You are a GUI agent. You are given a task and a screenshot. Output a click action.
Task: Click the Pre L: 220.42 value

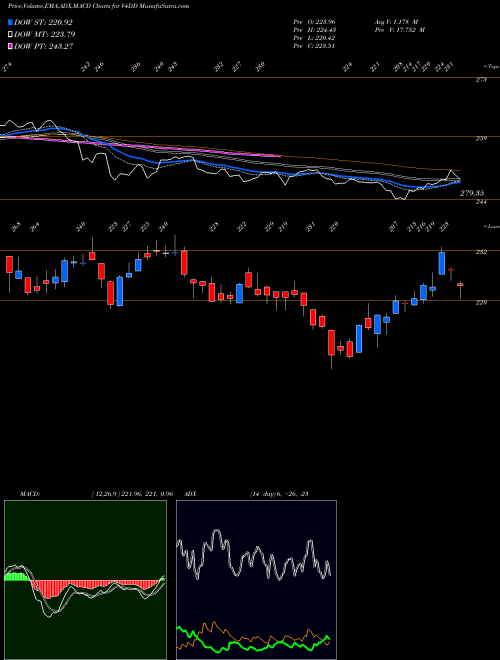(314, 38)
